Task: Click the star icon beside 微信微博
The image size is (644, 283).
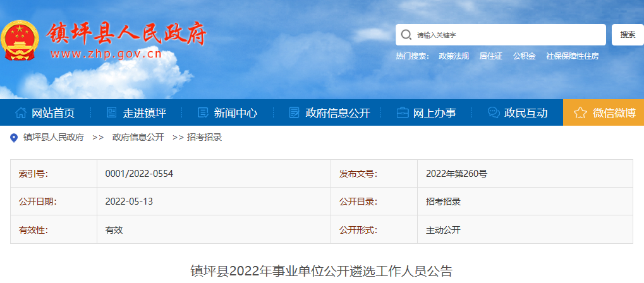Action: [x=580, y=113]
